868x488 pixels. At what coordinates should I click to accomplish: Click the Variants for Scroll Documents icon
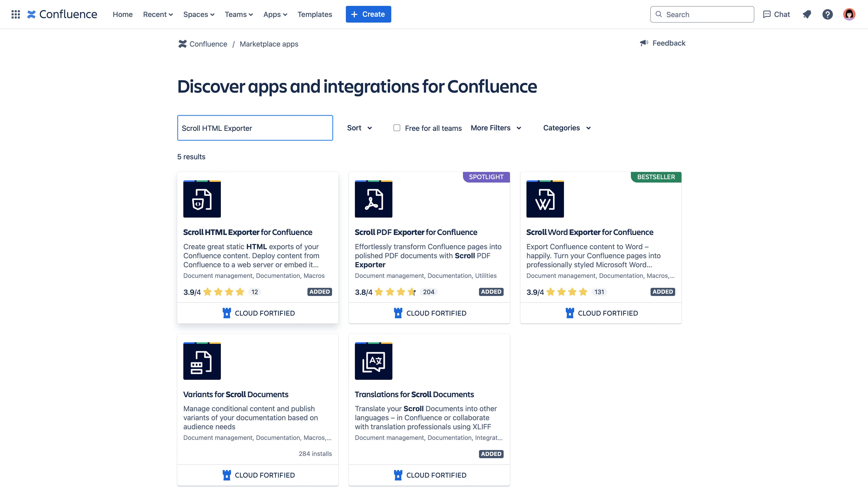click(x=202, y=361)
